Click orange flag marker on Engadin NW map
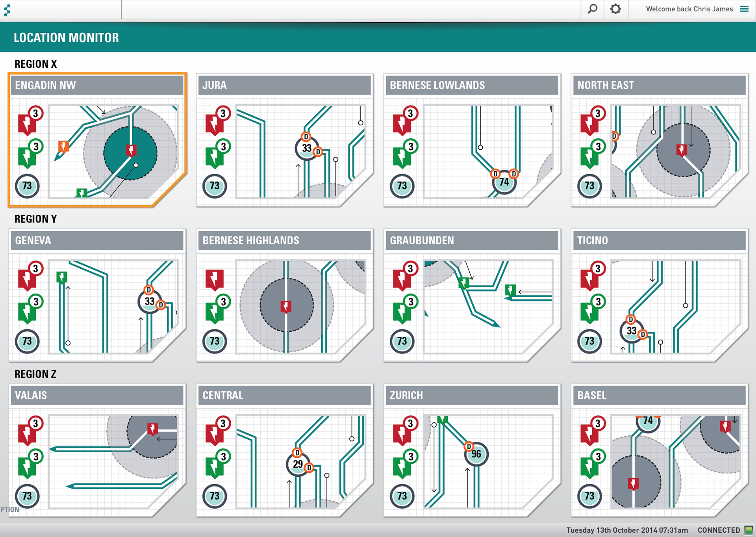 pos(63,147)
